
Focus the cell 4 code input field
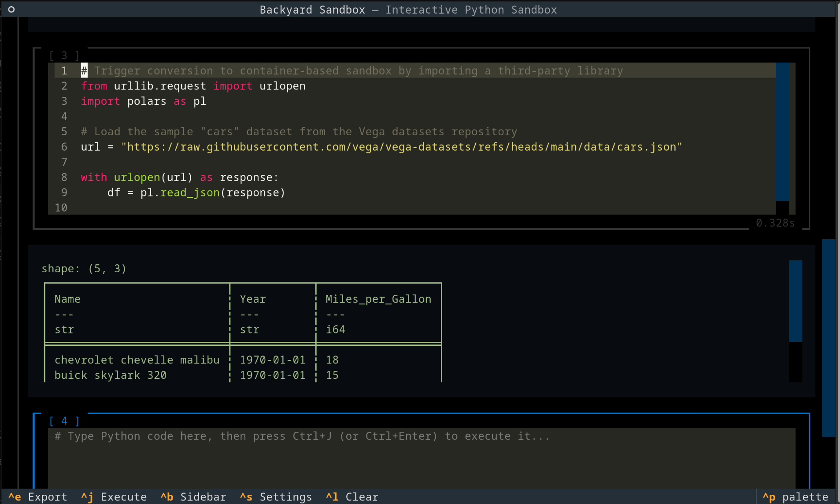pos(422,457)
